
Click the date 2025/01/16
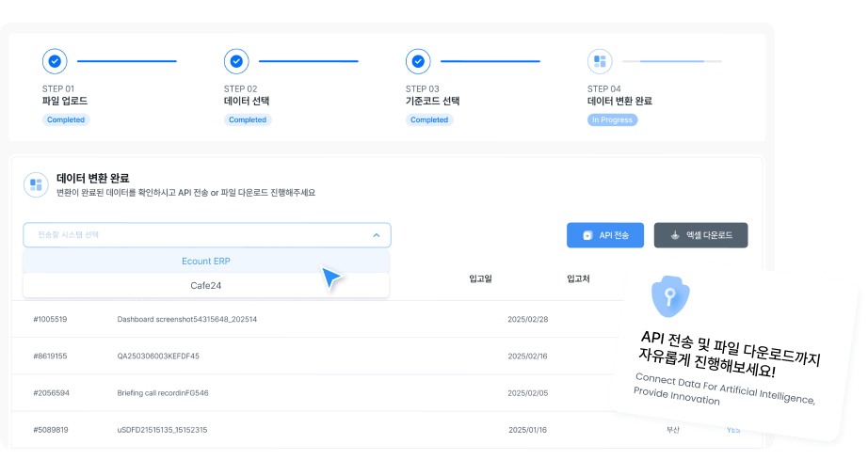point(527,430)
